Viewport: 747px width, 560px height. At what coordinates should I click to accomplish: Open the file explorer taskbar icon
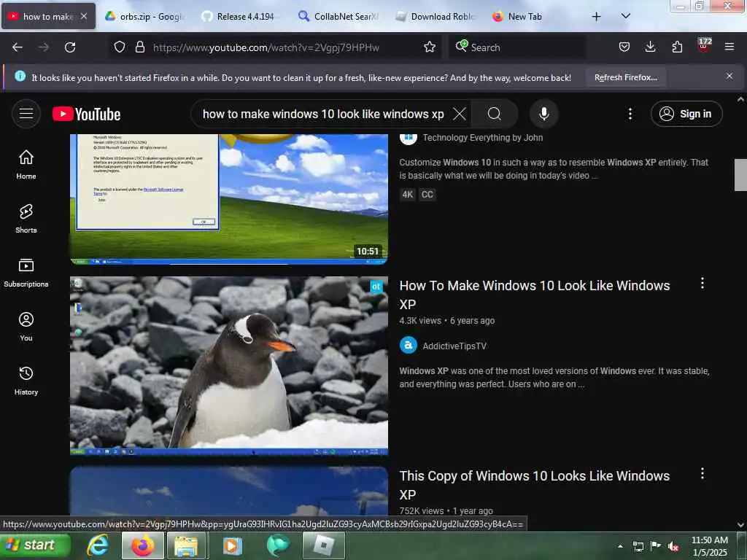[x=185, y=545]
